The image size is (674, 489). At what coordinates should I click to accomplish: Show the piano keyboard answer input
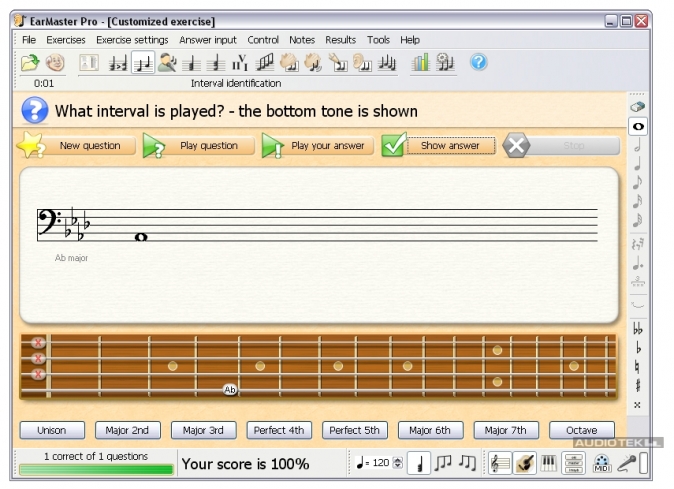tap(548, 464)
